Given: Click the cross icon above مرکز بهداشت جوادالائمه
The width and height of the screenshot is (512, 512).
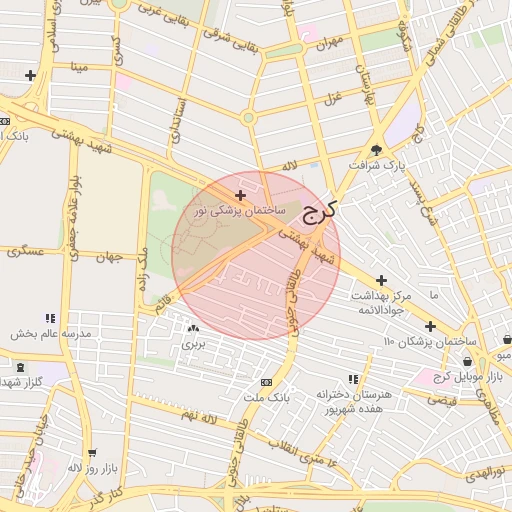Looking at the screenshot, I should [381, 281].
